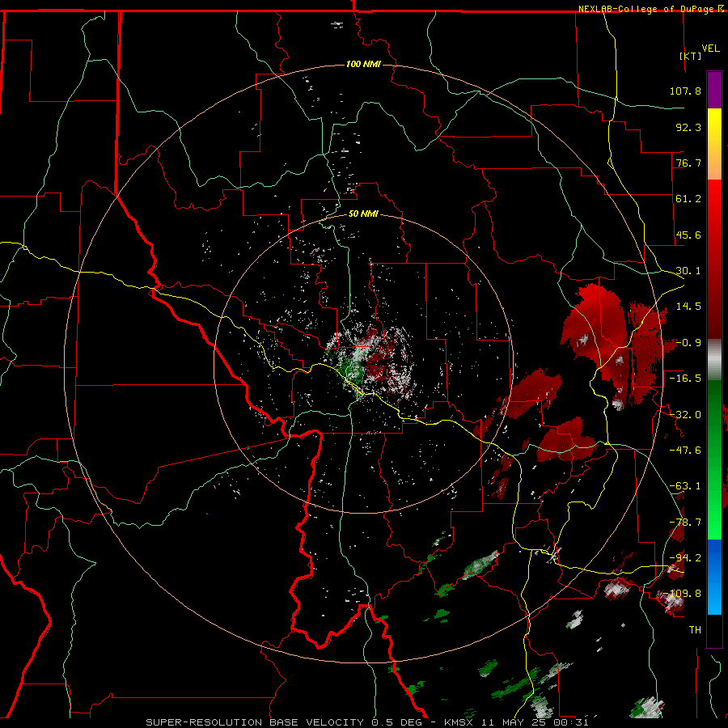This screenshot has width=728, height=728.
Task: Select the 14.5 velocity scale label
Action: point(688,307)
